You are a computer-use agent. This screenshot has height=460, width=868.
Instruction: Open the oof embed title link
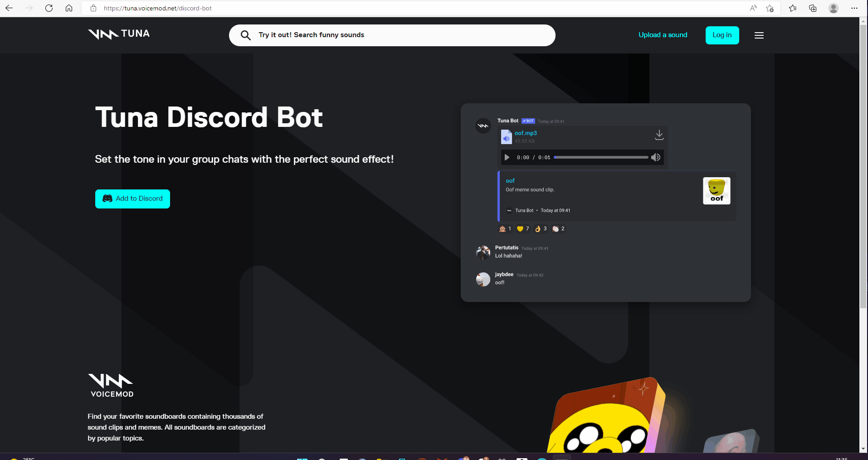click(510, 180)
